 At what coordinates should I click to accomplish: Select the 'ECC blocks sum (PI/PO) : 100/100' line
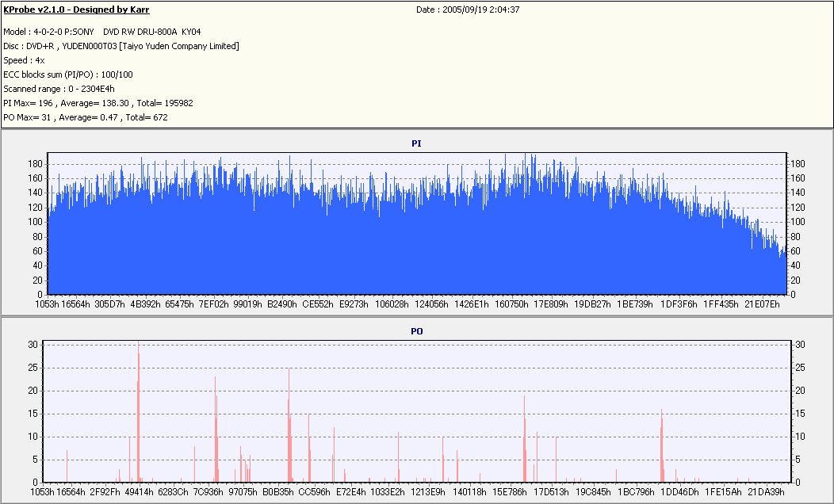(68, 75)
